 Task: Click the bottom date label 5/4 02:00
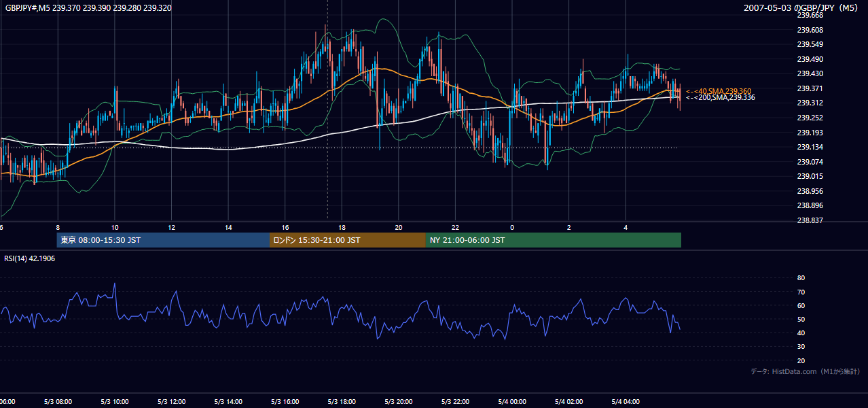coord(568,402)
